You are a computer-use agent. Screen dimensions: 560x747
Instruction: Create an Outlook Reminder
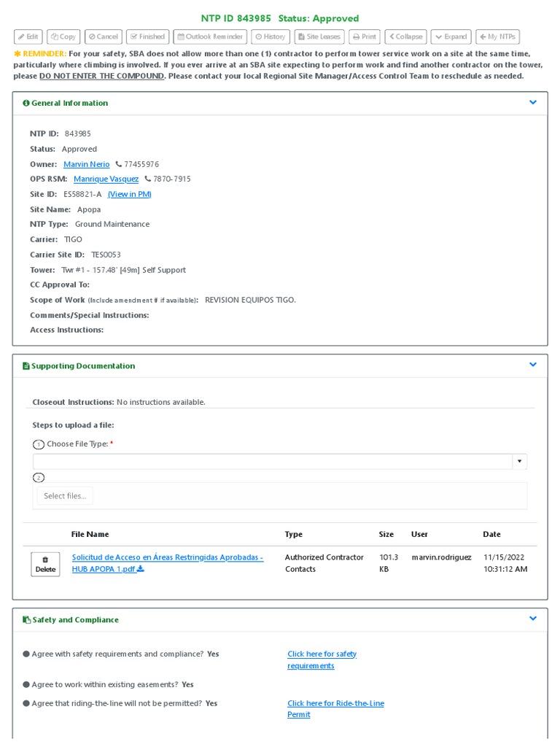[210, 36]
